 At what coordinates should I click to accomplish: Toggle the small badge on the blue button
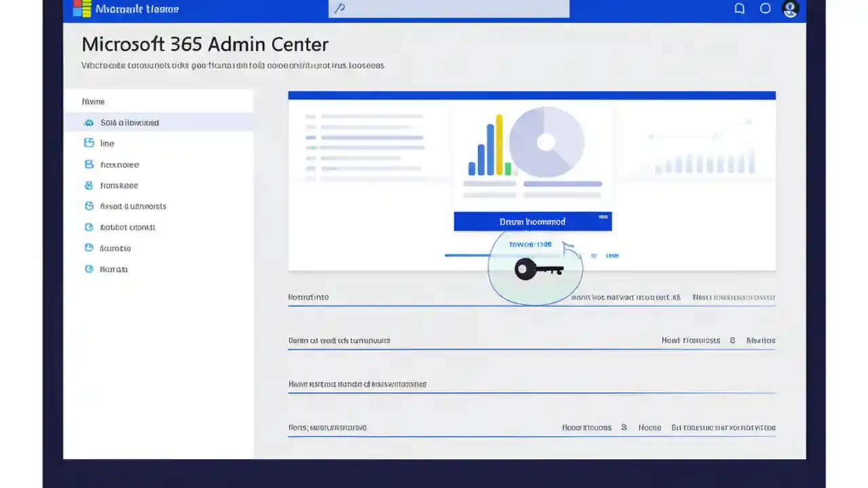(603, 216)
